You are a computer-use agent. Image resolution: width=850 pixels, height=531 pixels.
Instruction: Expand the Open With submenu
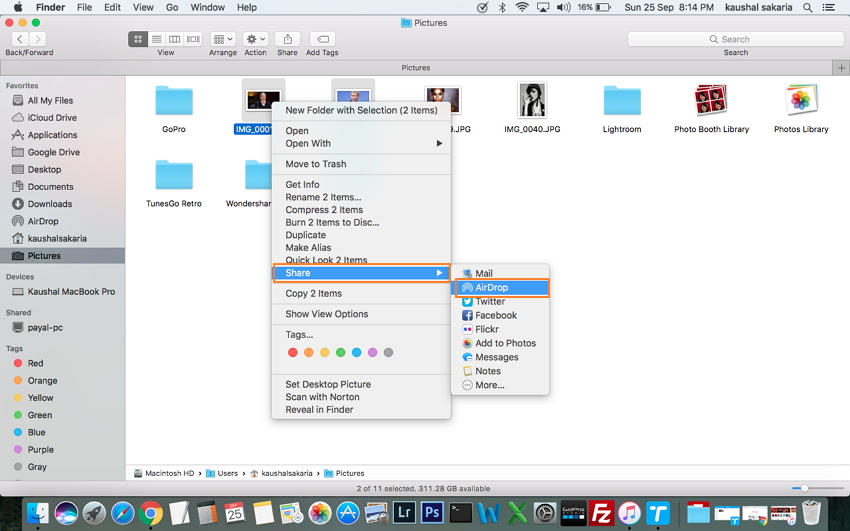click(x=439, y=144)
